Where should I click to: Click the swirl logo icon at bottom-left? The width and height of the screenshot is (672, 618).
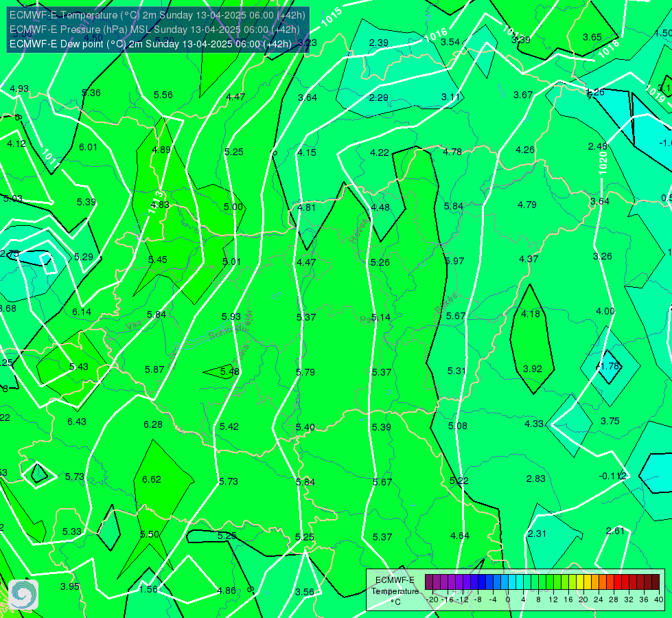click(23, 595)
